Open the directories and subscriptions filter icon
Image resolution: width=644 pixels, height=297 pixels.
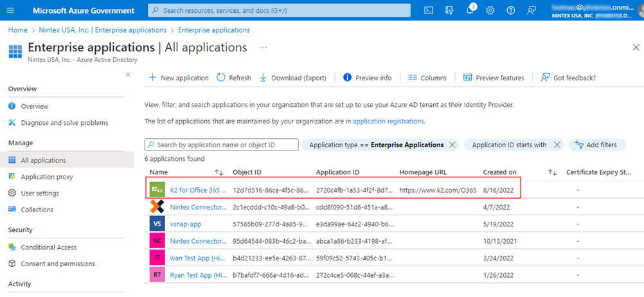[449, 10]
